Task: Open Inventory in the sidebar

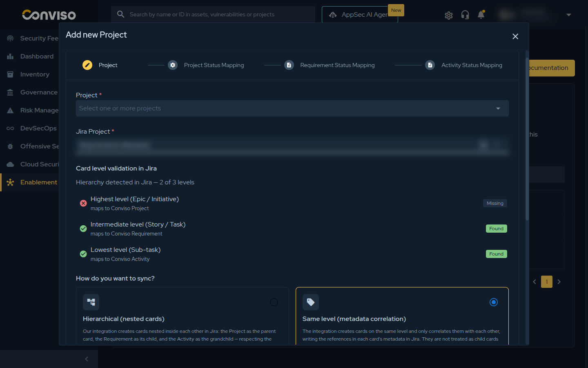Action: point(35,74)
